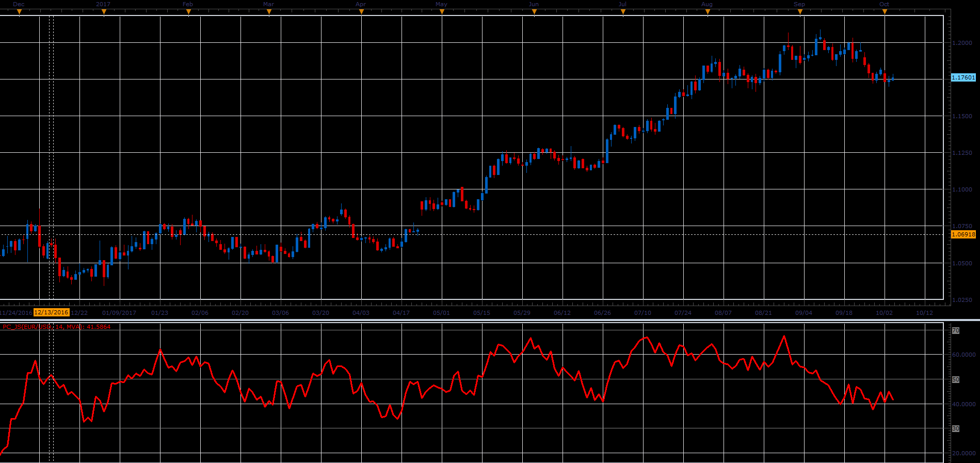980x463 pixels.
Task: Click the blue 1.17601 current price label
Action: coord(963,77)
